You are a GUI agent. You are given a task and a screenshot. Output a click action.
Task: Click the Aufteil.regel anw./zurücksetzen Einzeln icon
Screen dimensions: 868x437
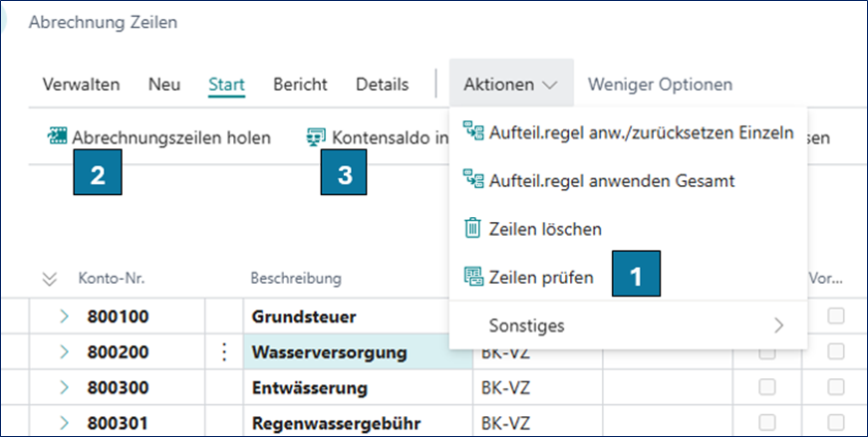point(473,131)
